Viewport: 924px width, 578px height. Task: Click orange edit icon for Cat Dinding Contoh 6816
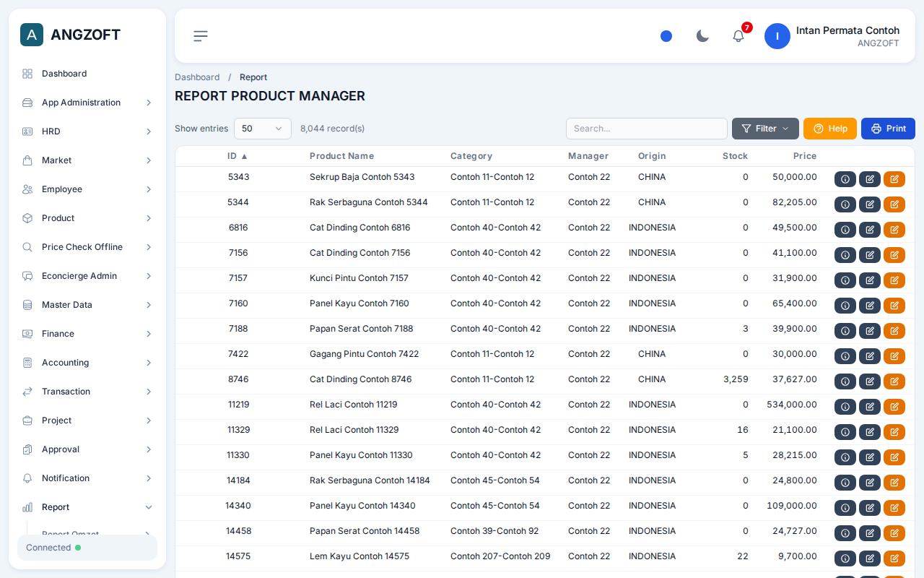[x=894, y=230]
